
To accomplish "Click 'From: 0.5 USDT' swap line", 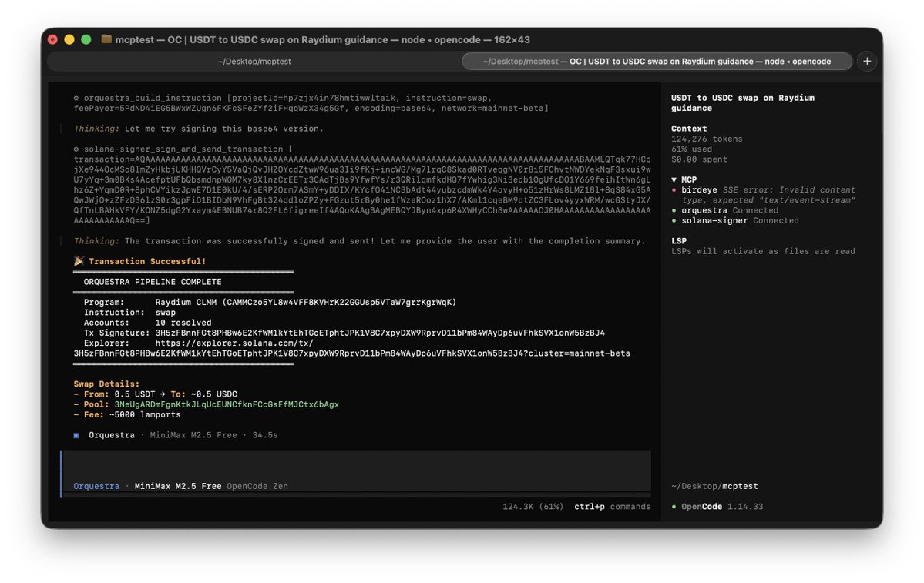I will coord(156,394).
